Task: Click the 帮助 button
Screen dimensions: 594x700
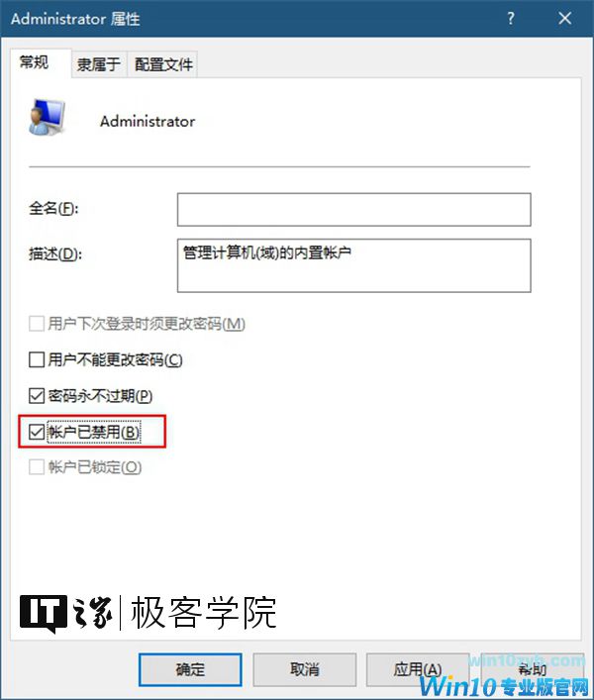Action: point(533,669)
